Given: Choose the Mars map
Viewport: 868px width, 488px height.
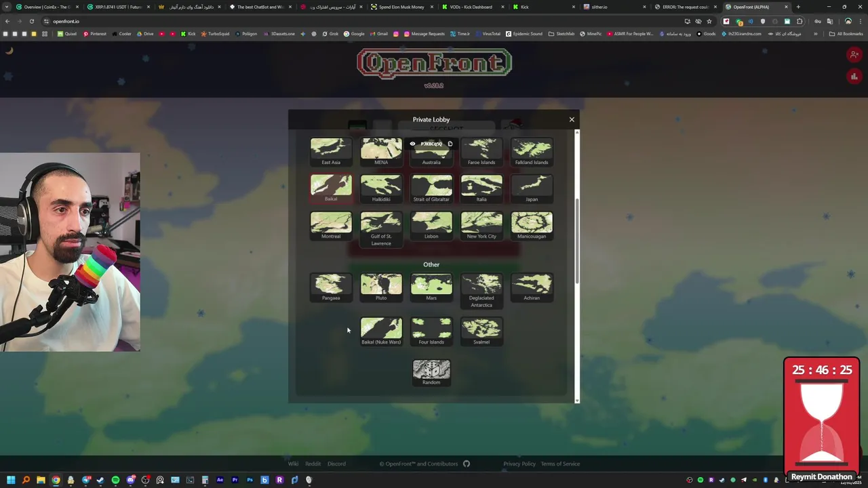Looking at the screenshot, I should point(431,287).
